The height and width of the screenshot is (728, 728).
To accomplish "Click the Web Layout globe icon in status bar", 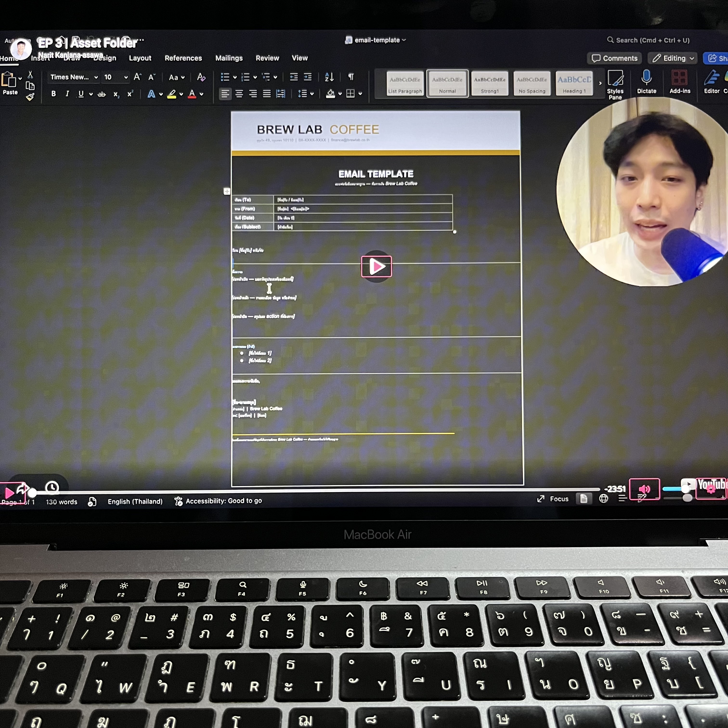I will (x=603, y=499).
